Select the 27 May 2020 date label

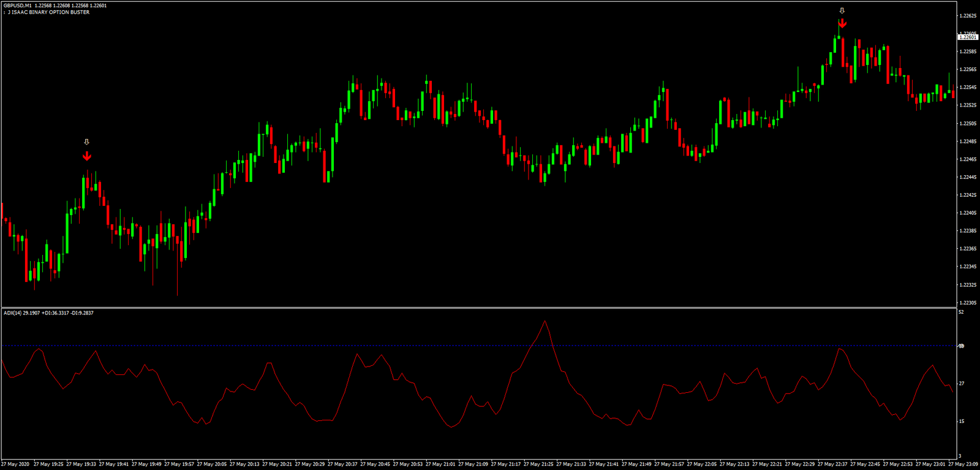(15, 464)
